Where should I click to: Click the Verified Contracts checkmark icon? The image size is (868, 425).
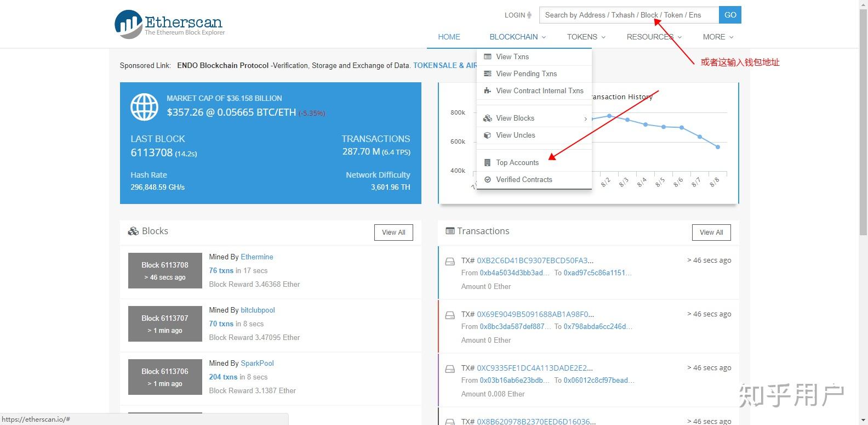488,179
